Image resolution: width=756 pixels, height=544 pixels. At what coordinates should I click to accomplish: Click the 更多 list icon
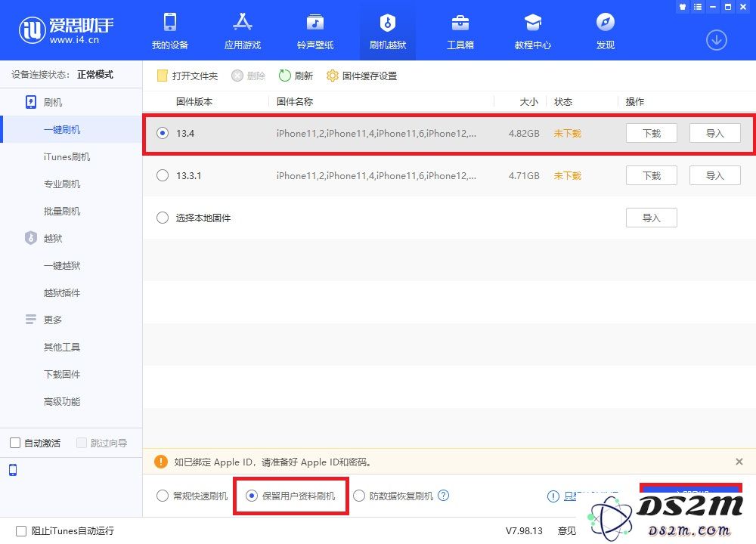click(31, 320)
